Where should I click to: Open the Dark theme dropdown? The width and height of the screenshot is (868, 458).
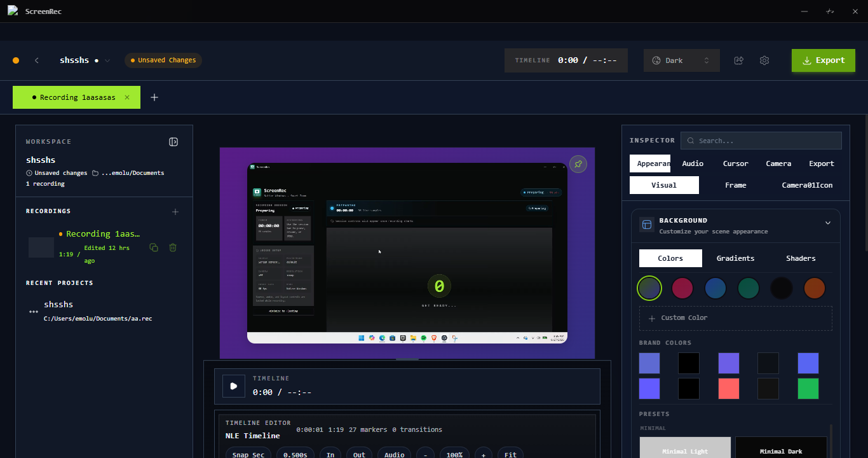click(x=682, y=60)
